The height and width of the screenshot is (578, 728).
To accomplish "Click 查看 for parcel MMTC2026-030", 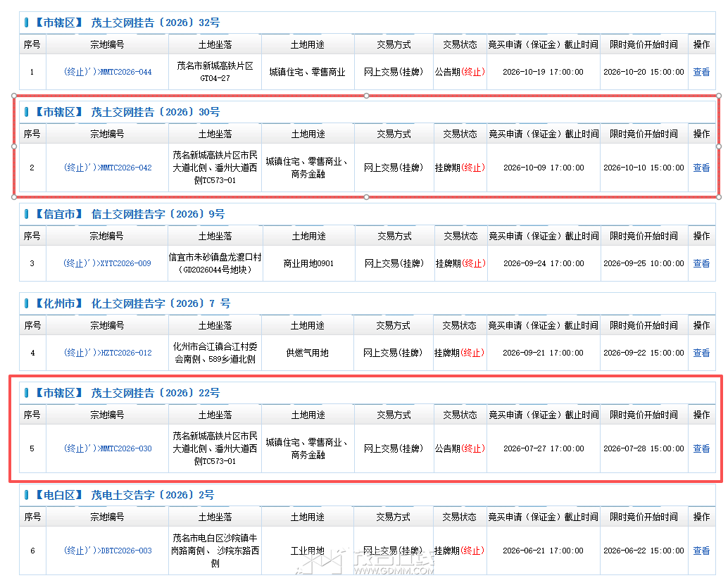I will (x=701, y=448).
